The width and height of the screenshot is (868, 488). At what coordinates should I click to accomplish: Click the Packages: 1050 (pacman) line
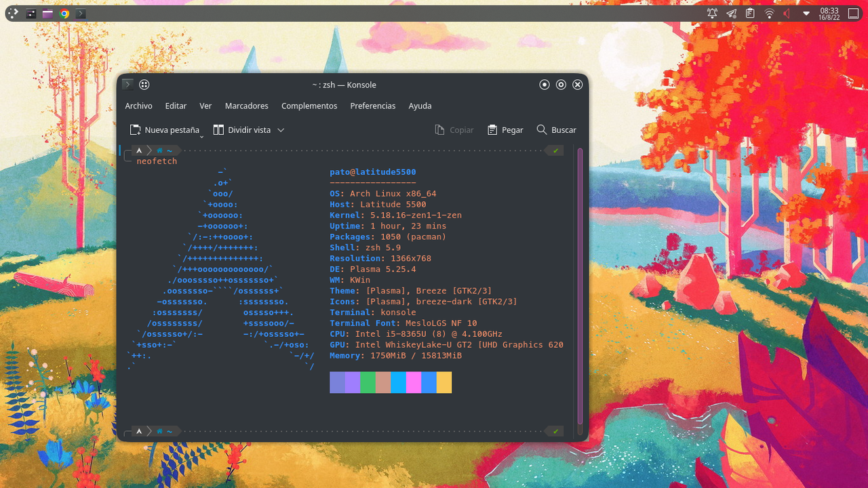point(388,237)
